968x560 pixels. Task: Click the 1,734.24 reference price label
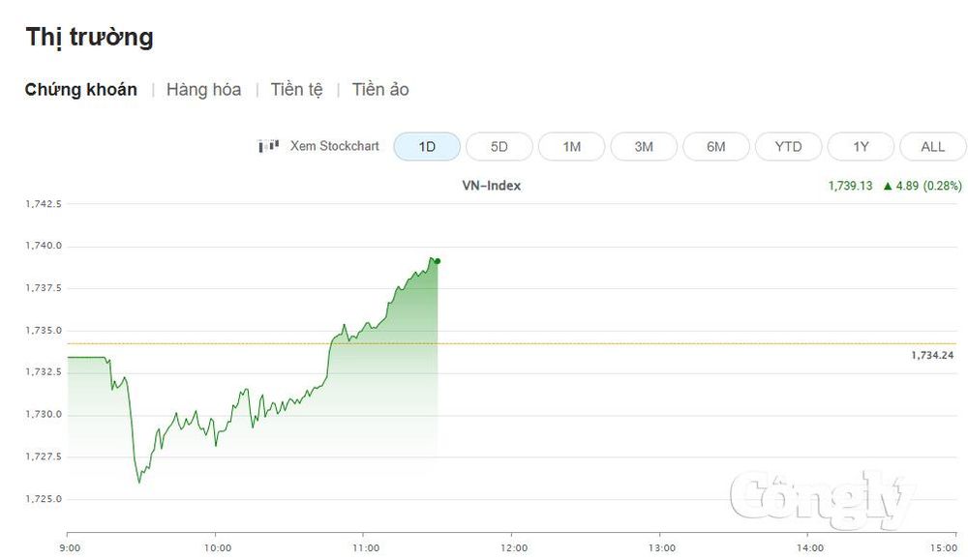coord(932,355)
